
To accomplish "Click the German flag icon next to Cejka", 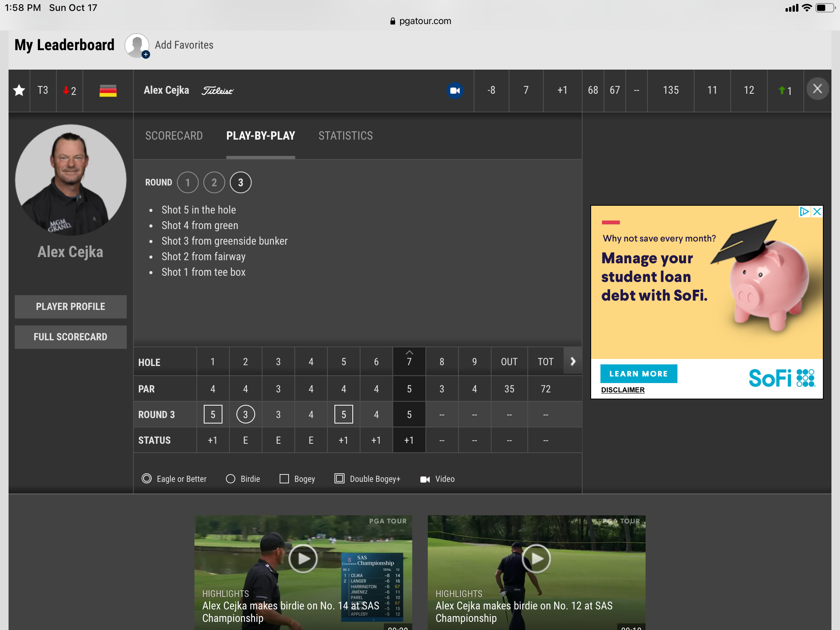I will click(x=107, y=91).
